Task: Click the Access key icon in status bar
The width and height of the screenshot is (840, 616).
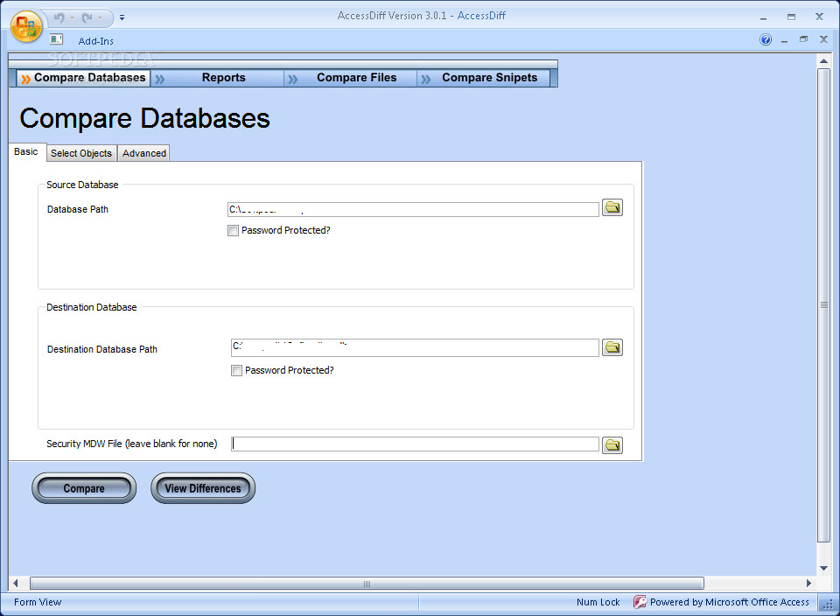Action: pos(640,602)
